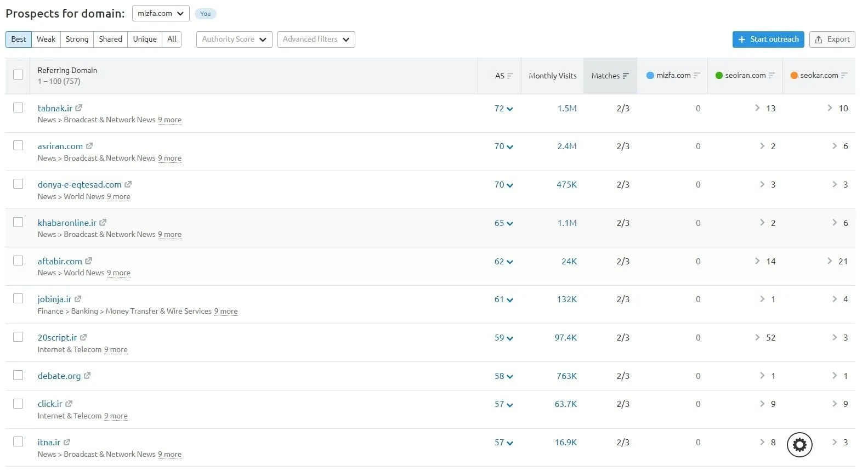This screenshot has height=470, width=868.
Task: Open debate.org external link icon
Action: [x=87, y=376]
